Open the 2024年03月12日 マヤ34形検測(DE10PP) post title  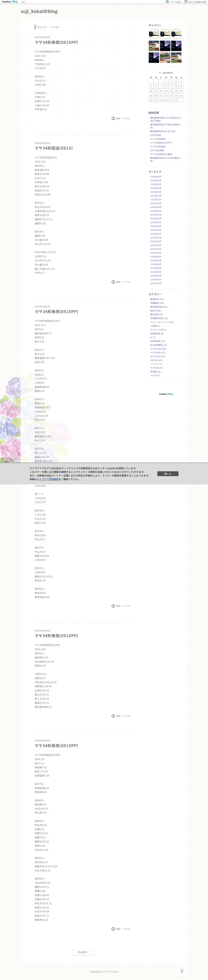coord(56,312)
